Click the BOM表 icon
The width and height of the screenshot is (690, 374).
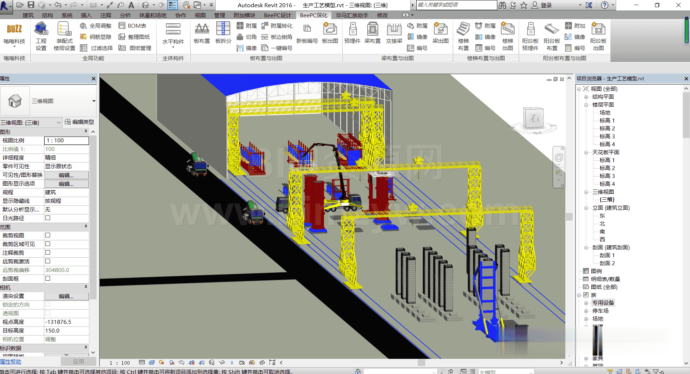point(132,26)
